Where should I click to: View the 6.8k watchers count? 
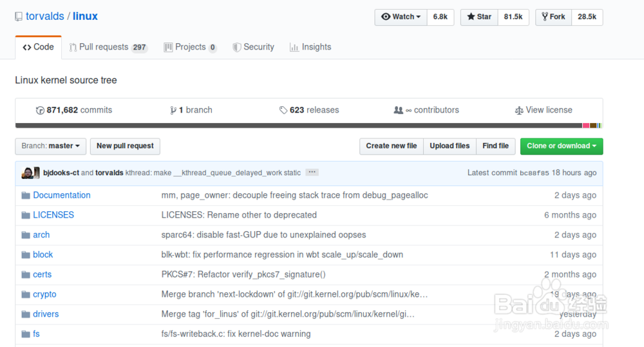(440, 17)
